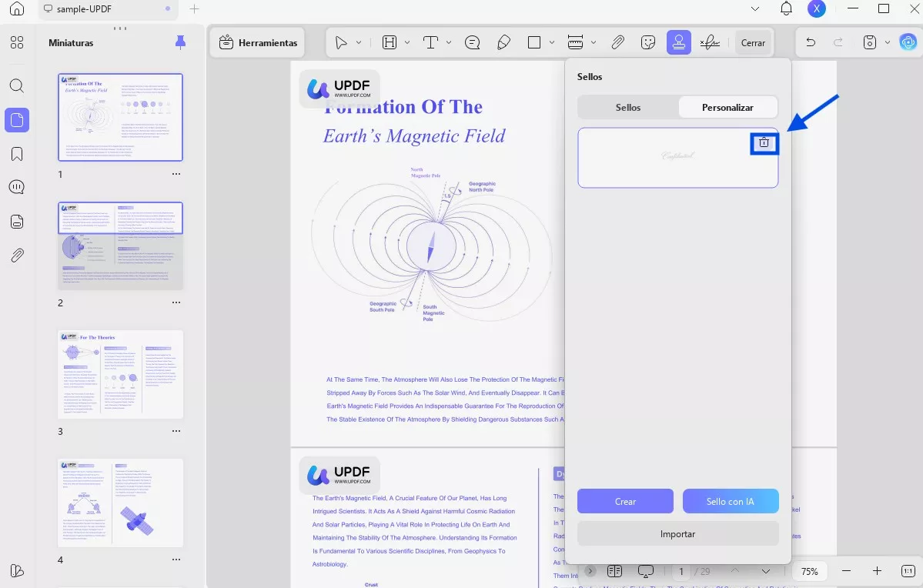Open the attachments sidebar paperclip icon
The height and width of the screenshot is (588, 923).
point(17,256)
